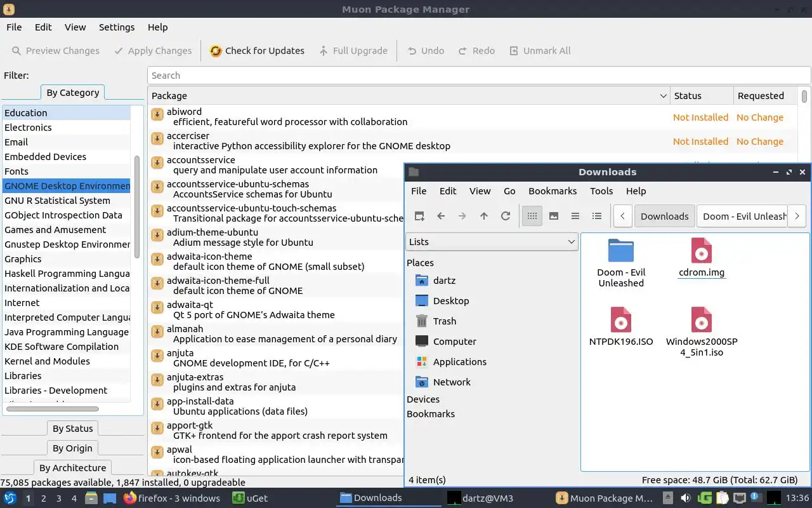Viewport: 812px width, 508px height.
Task: Open the Lubuntu start menu
Action: pyautogui.click(x=10, y=498)
